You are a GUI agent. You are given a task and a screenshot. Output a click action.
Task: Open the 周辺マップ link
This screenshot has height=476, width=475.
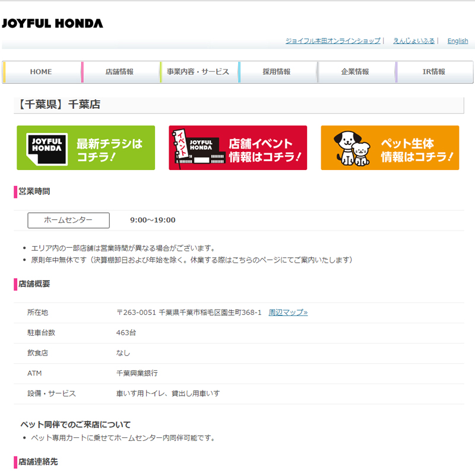[x=288, y=313]
